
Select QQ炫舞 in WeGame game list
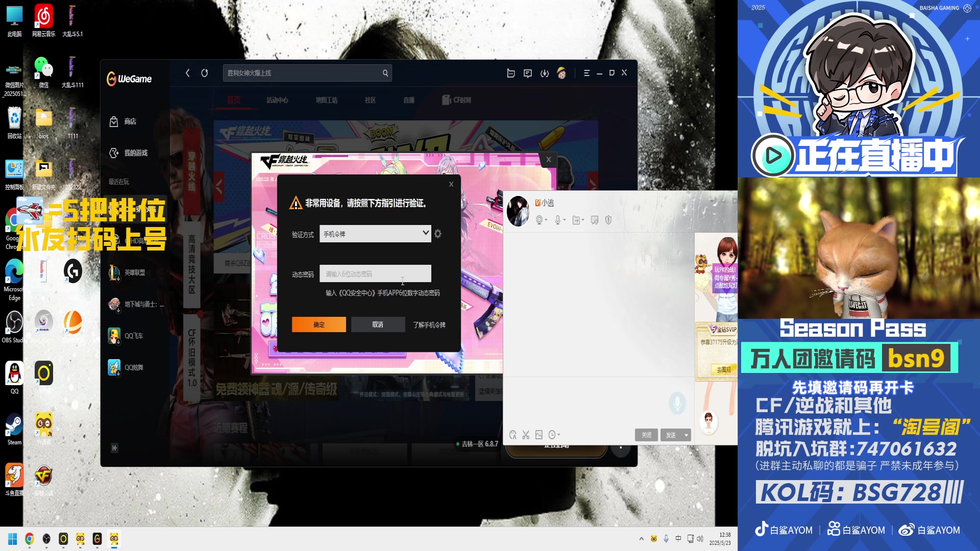126,367
